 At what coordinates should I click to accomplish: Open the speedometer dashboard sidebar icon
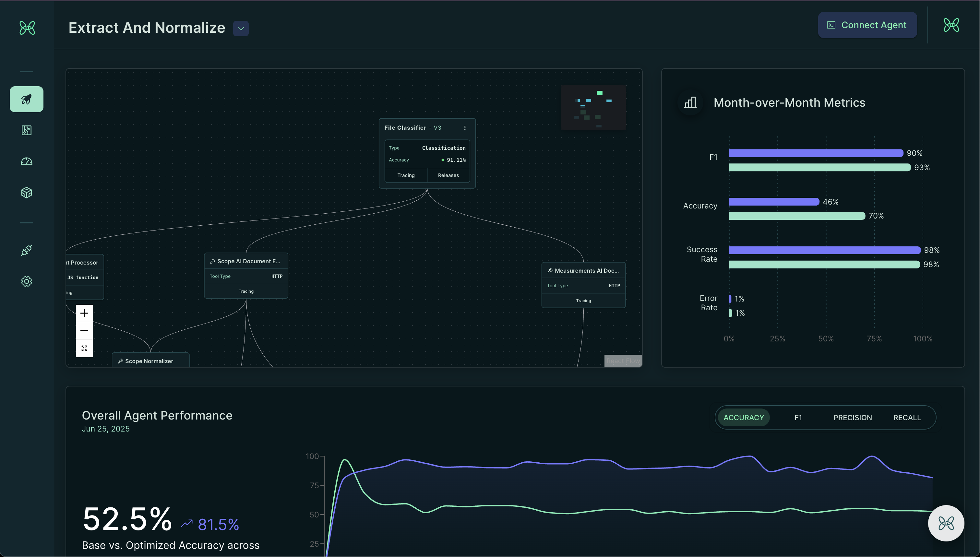tap(26, 161)
